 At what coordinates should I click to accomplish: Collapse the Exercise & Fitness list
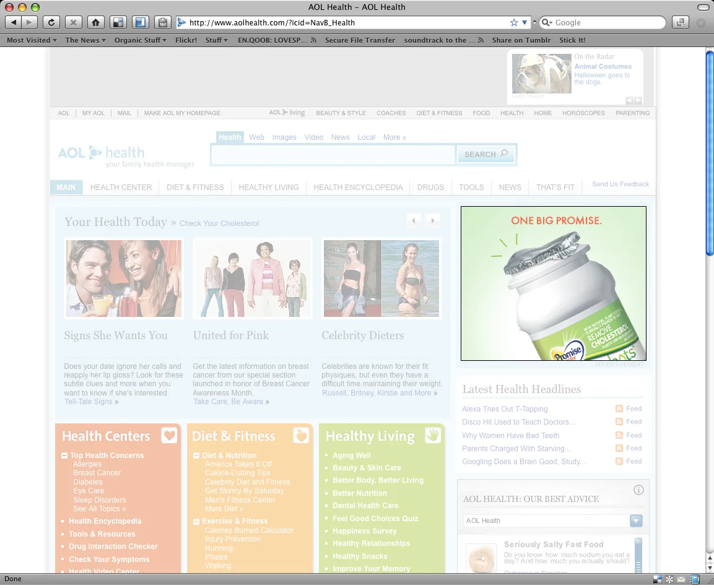(x=196, y=522)
